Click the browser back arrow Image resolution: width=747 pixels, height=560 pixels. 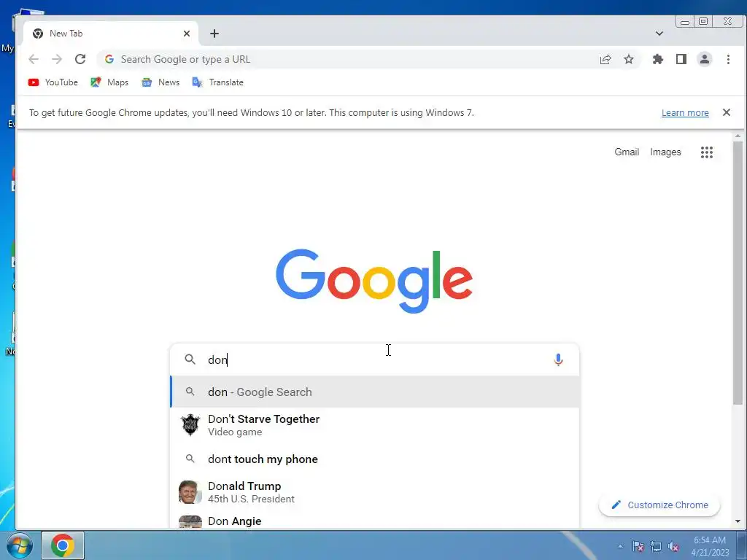(x=34, y=59)
